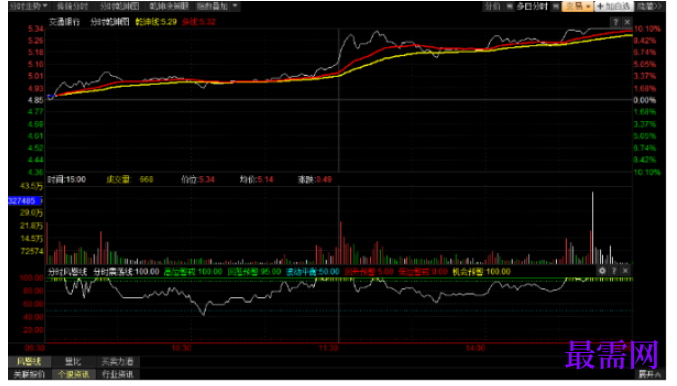
Task: Switch to the 量比 indicator tab
Action: pyautogui.click(x=73, y=361)
